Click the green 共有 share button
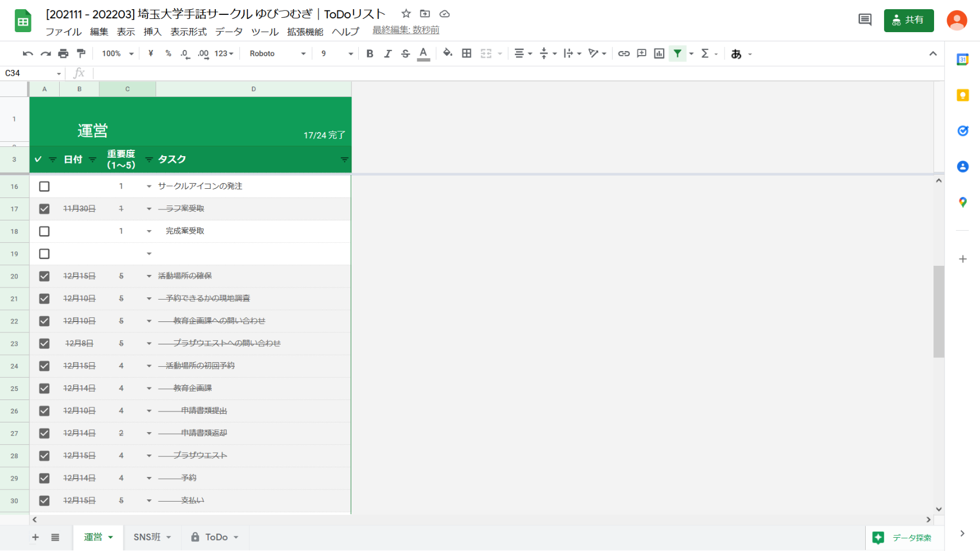 (x=908, y=20)
